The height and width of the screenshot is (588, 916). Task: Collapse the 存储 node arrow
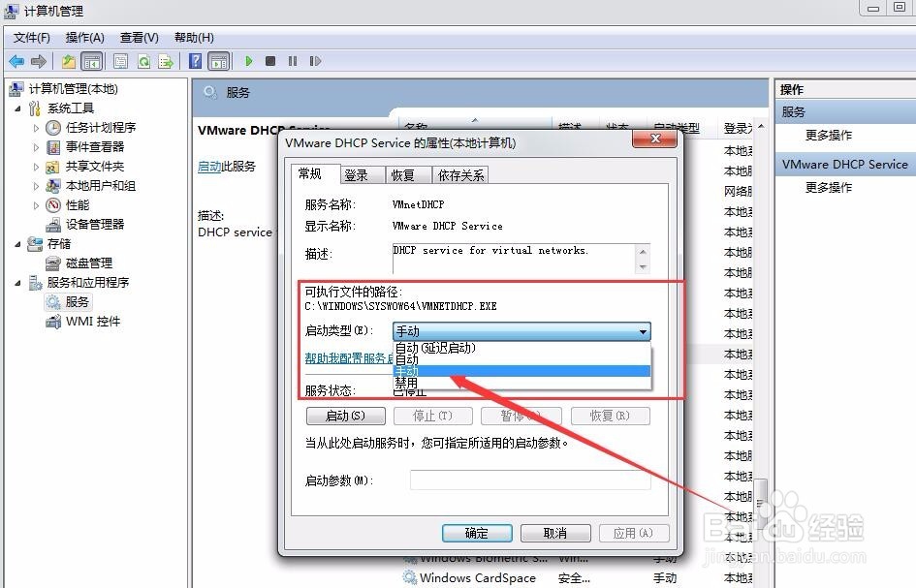tap(17, 244)
